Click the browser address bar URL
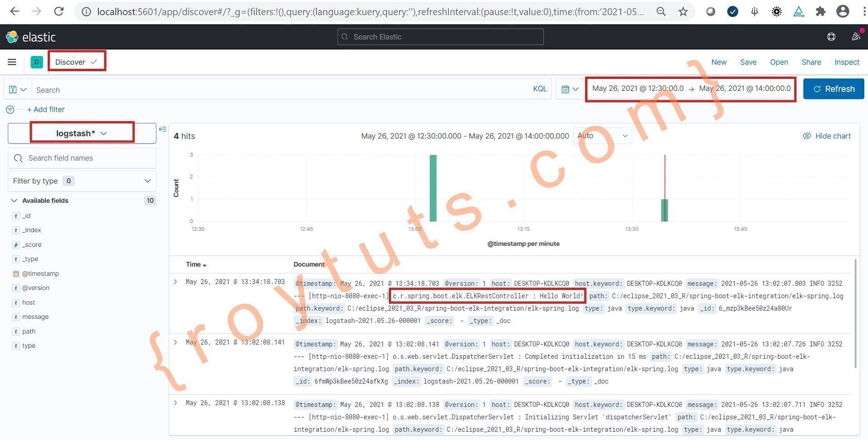This screenshot has width=868, height=440. pyautogui.click(x=370, y=11)
